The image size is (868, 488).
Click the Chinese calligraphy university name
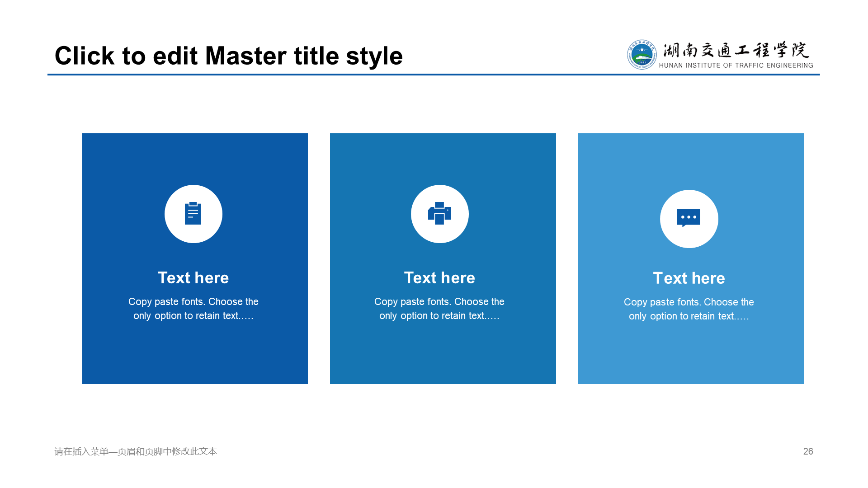pyautogui.click(x=736, y=50)
